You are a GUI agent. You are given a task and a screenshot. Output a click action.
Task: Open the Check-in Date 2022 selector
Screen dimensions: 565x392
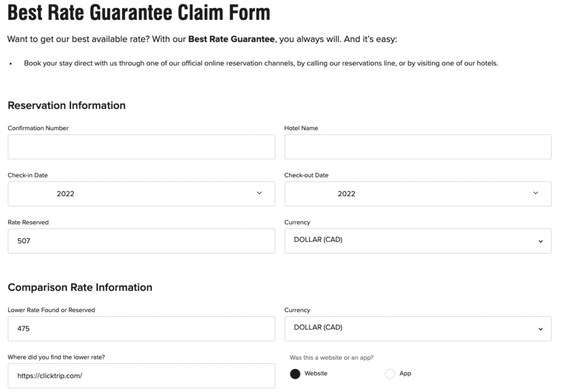pyautogui.click(x=141, y=194)
